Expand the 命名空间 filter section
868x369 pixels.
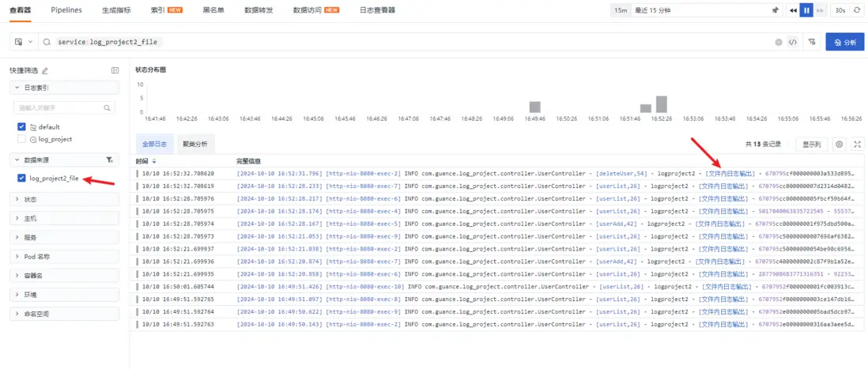64,314
